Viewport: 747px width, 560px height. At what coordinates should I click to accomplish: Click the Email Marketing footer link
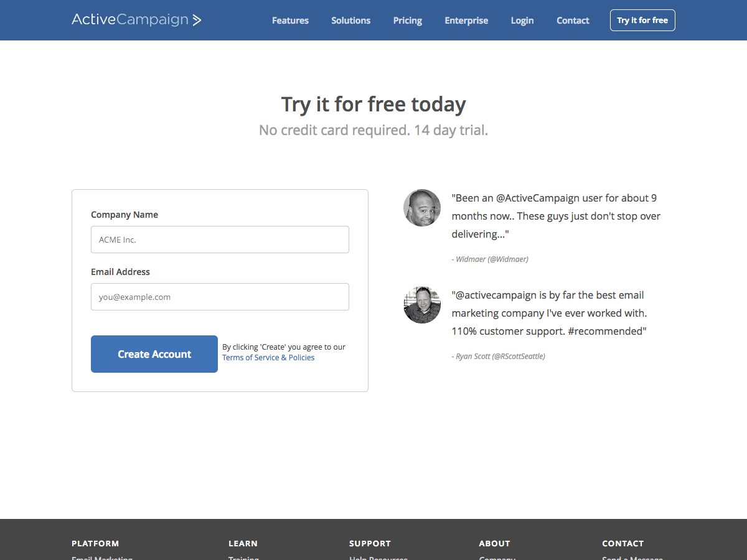[101, 558]
